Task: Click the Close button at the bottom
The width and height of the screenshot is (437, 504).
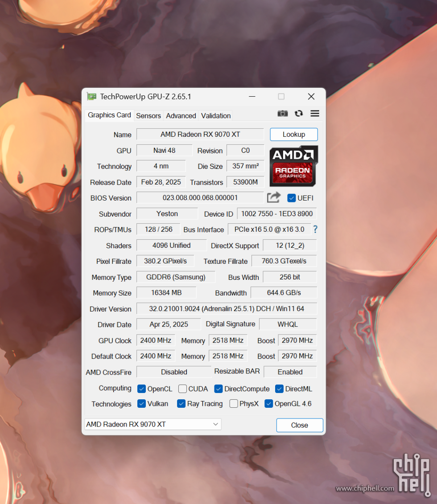Action: (300, 425)
